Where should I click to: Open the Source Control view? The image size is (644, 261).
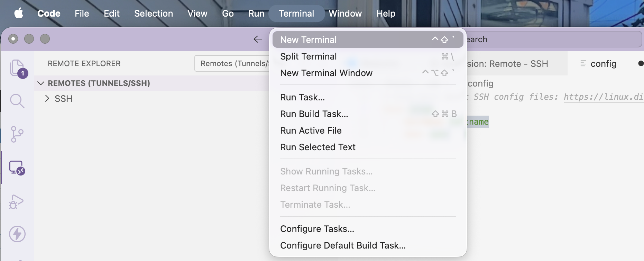pos(17,134)
